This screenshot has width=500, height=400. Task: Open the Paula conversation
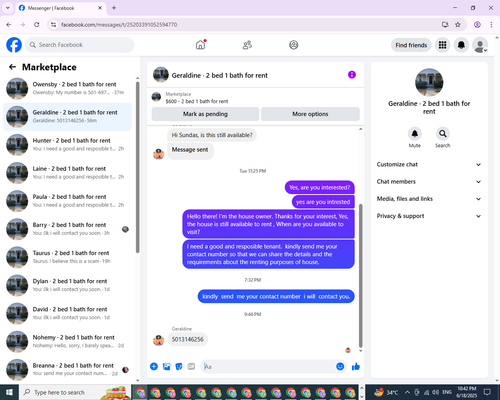(67, 201)
